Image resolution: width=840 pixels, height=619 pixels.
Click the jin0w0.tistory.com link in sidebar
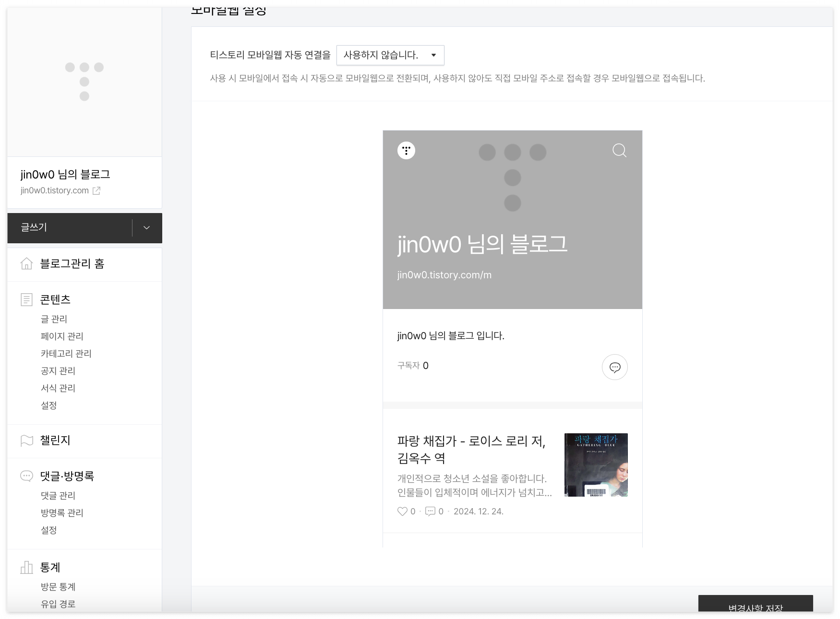click(55, 190)
